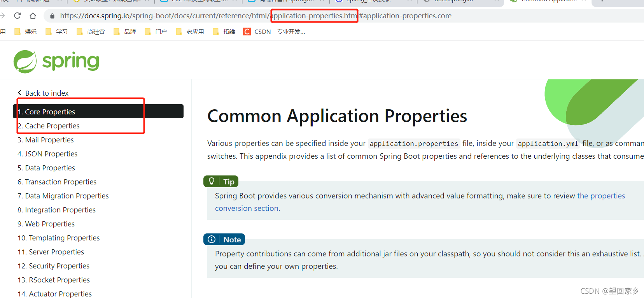Click the application.properties code text
This screenshot has width=644, height=298.
pos(414,144)
